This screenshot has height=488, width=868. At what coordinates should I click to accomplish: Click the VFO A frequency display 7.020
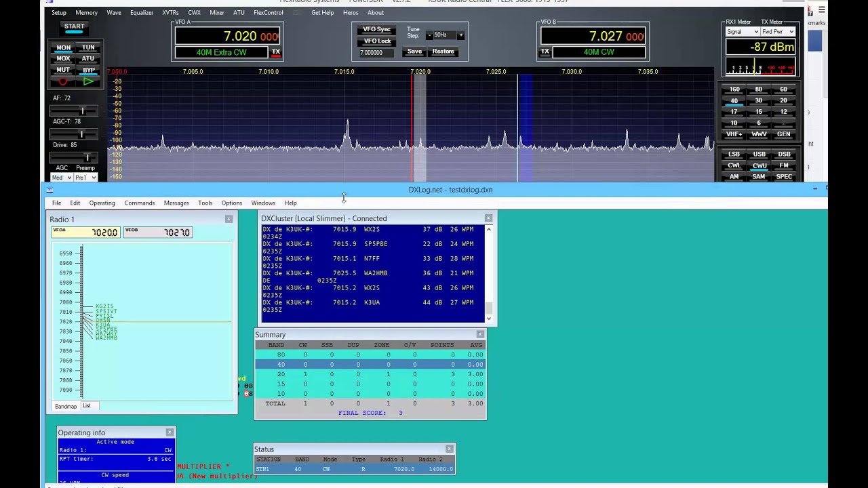click(227, 37)
